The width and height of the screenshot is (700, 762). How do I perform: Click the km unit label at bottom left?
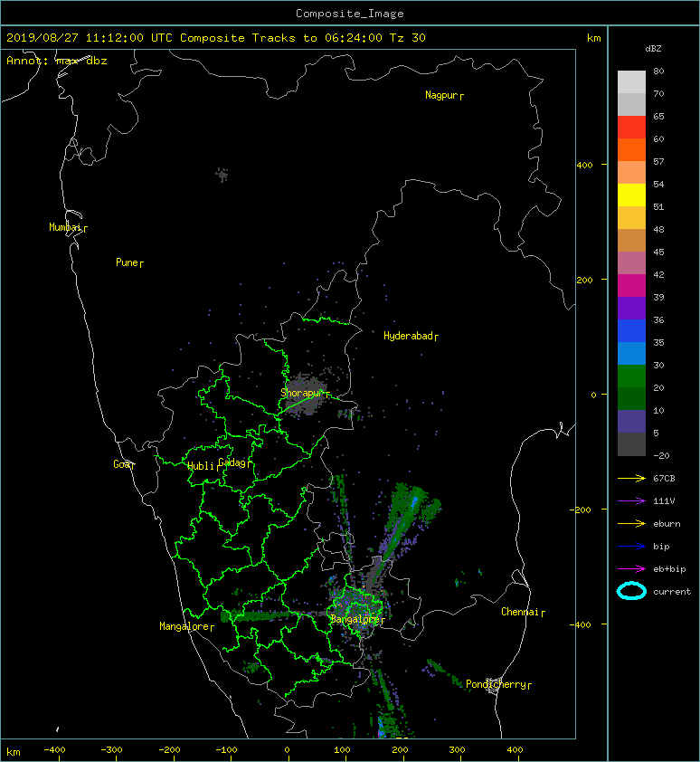tap(14, 752)
